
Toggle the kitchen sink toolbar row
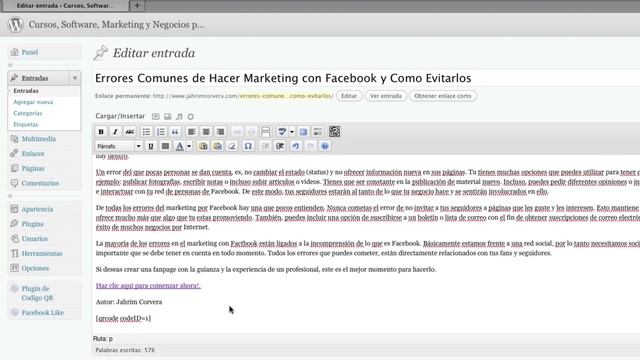click(318, 132)
